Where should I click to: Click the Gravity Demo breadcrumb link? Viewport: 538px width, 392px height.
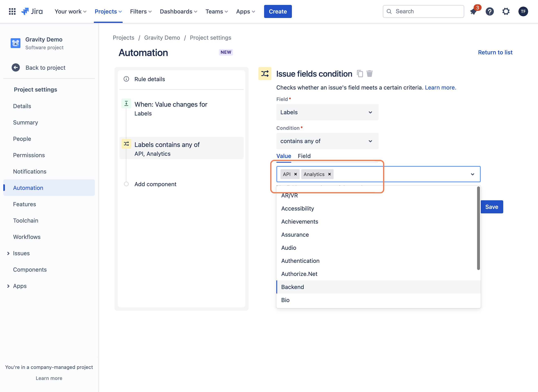[x=162, y=38]
